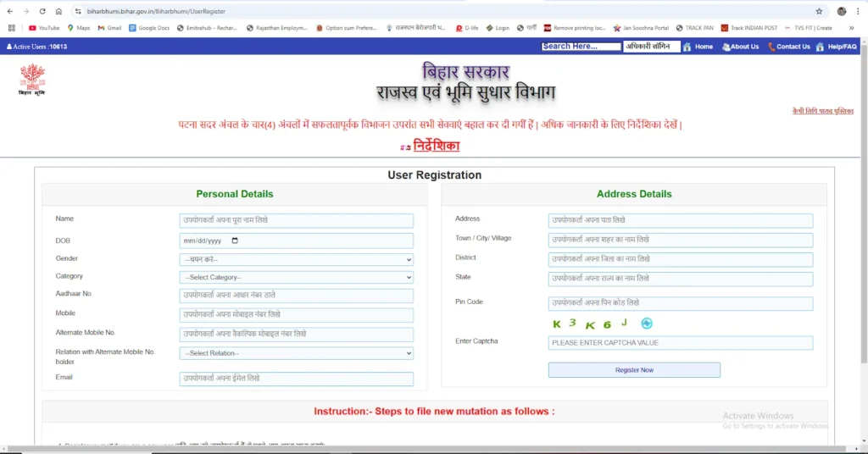Open the निर्देशिका guide link
This screenshot has height=454, width=868.
437,146
